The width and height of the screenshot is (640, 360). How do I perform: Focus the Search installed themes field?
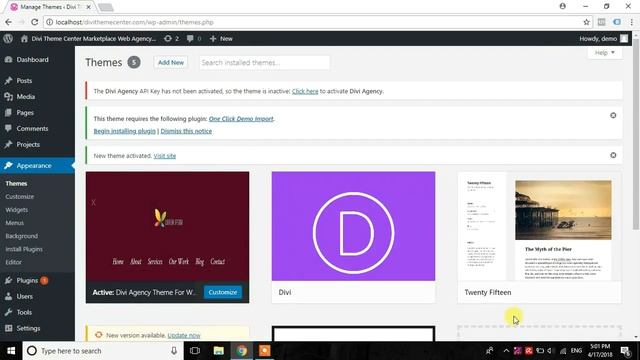tap(264, 62)
